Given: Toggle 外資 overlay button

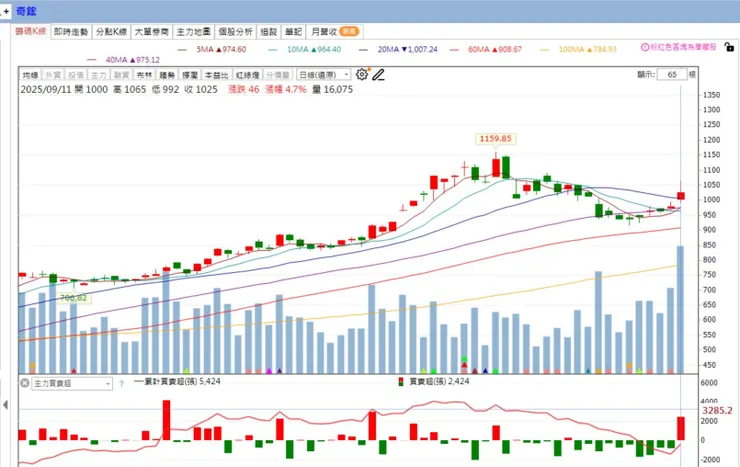Looking at the screenshot, I should click(x=53, y=75).
